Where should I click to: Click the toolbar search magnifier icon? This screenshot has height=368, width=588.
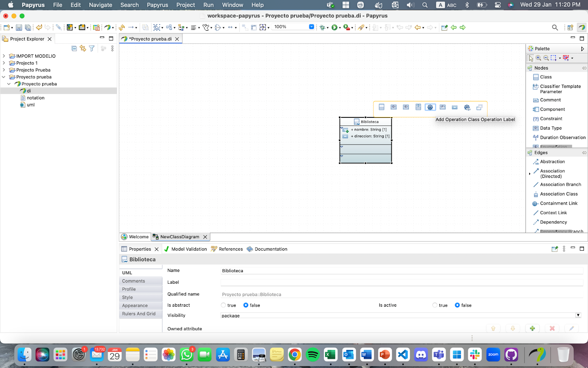click(555, 28)
